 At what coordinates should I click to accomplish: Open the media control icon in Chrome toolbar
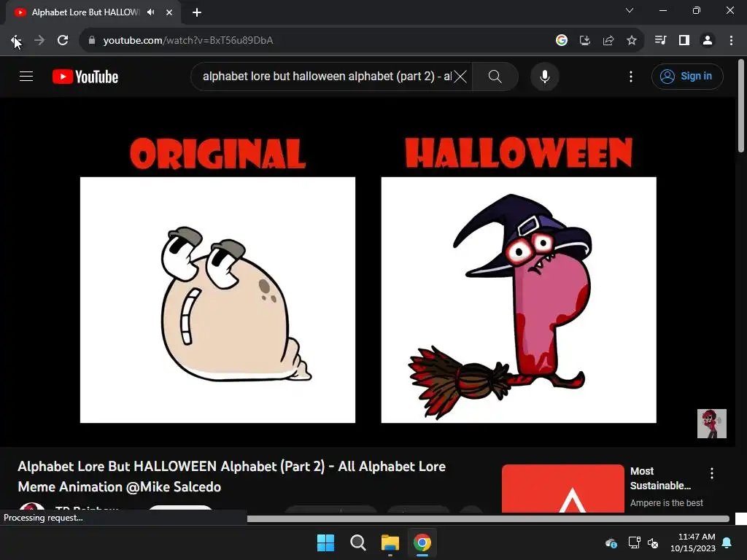660,41
